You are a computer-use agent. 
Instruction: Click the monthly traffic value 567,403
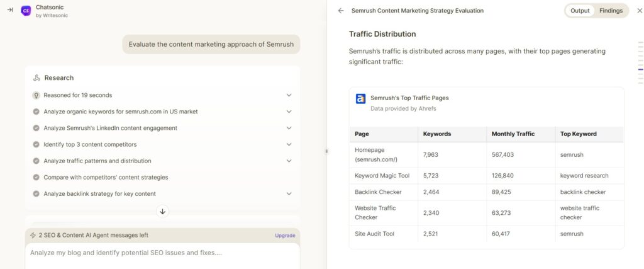click(x=502, y=154)
